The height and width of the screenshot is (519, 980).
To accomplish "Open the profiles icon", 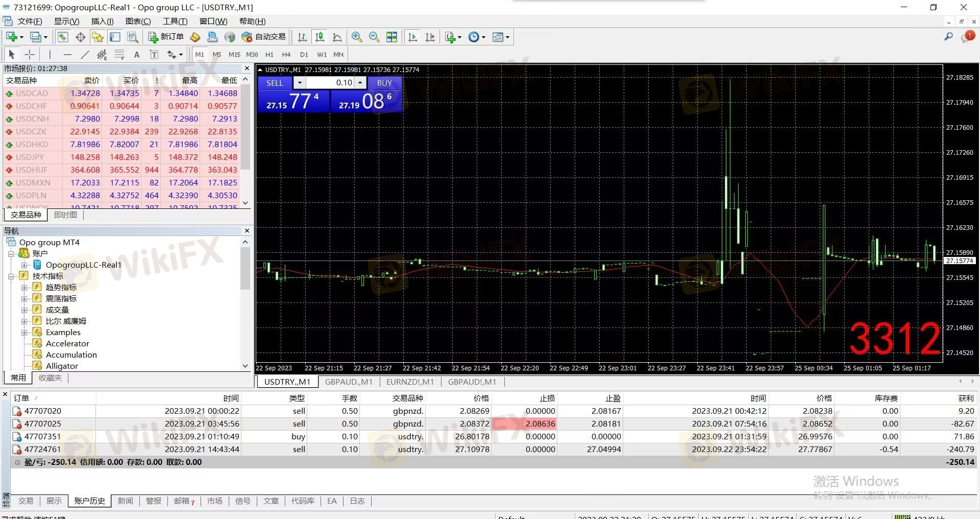I will coord(36,37).
